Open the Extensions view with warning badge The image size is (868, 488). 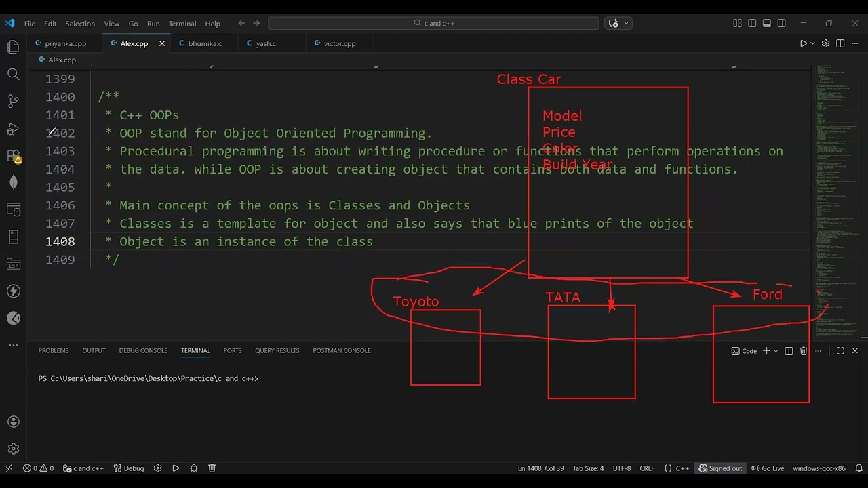tap(13, 156)
